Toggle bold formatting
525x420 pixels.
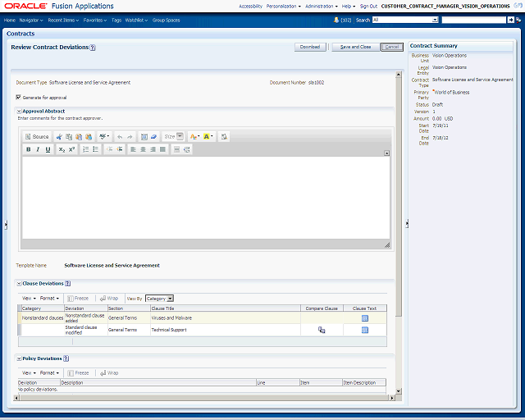[29, 149]
